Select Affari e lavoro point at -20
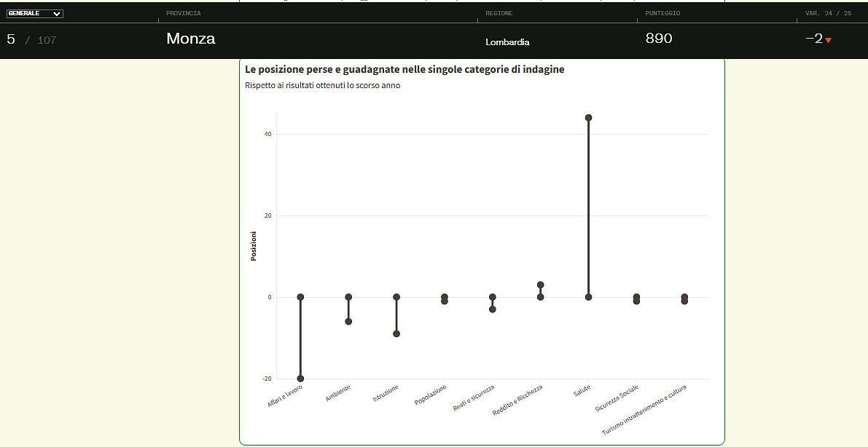868x447 pixels. coord(300,379)
